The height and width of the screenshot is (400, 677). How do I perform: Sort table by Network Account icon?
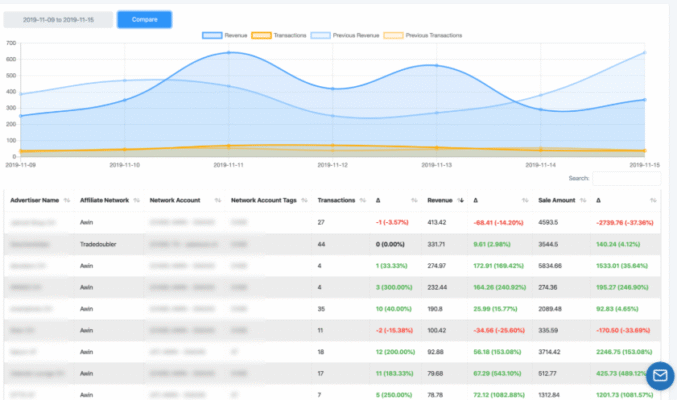217,200
